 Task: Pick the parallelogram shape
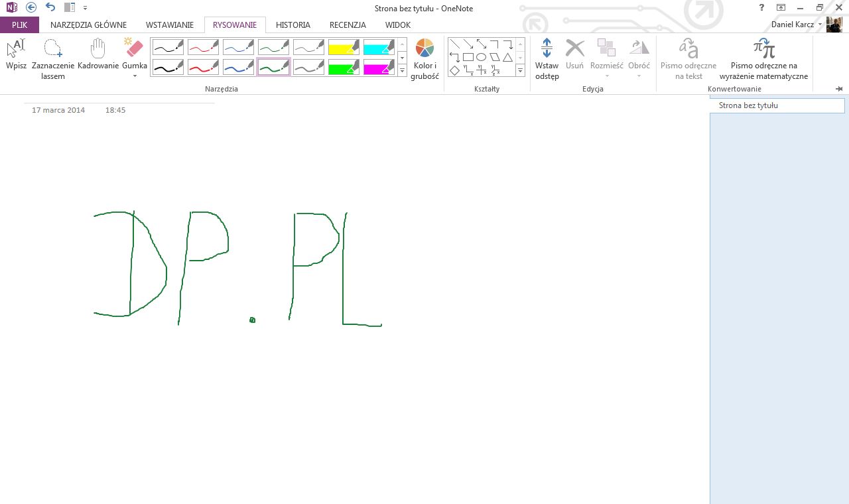click(x=494, y=57)
